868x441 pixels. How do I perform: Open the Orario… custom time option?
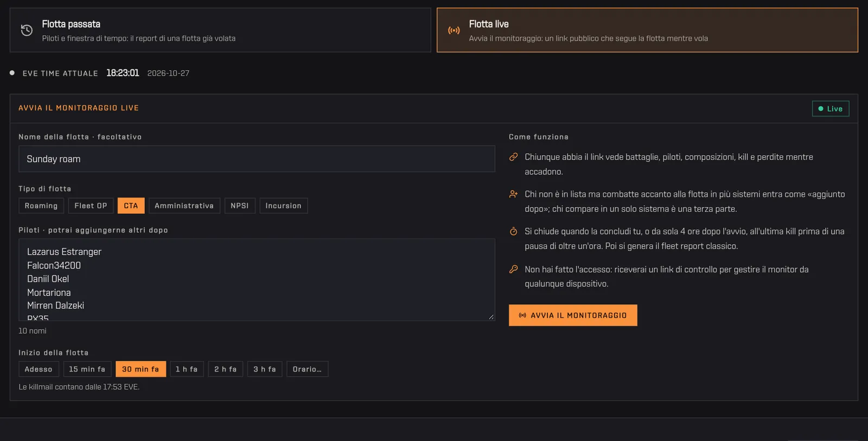(x=307, y=369)
